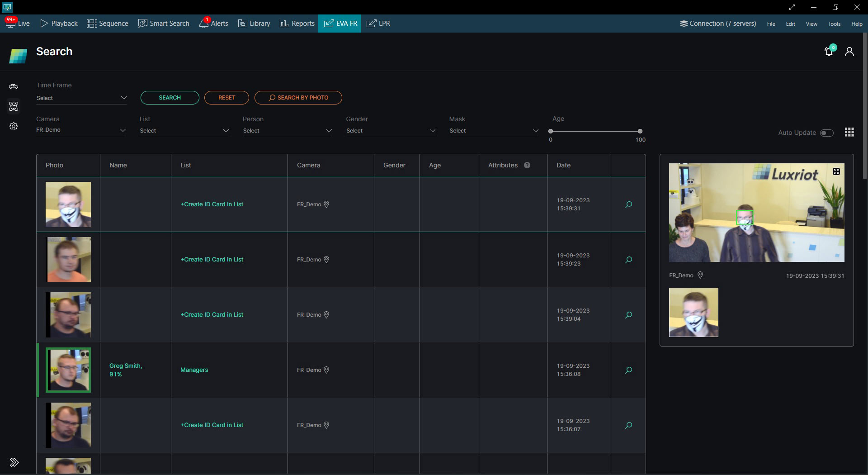
Task: Switch to the Library tab
Action: click(255, 24)
